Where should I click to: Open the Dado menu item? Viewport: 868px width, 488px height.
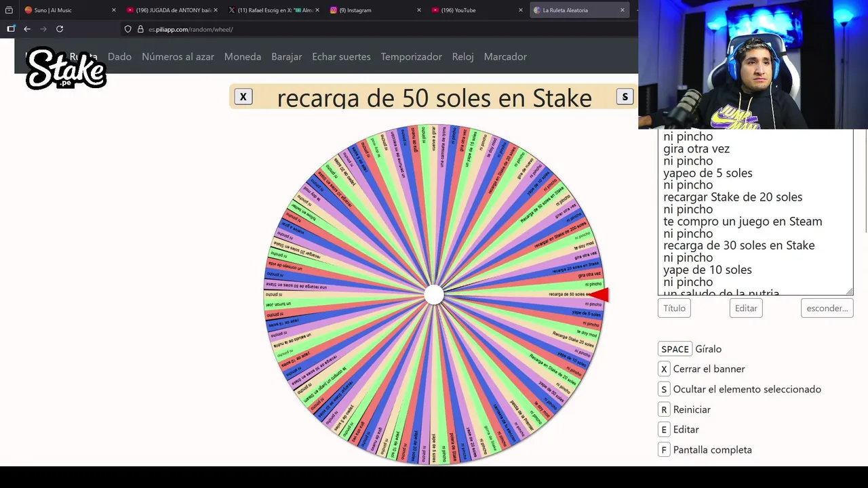coord(119,57)
